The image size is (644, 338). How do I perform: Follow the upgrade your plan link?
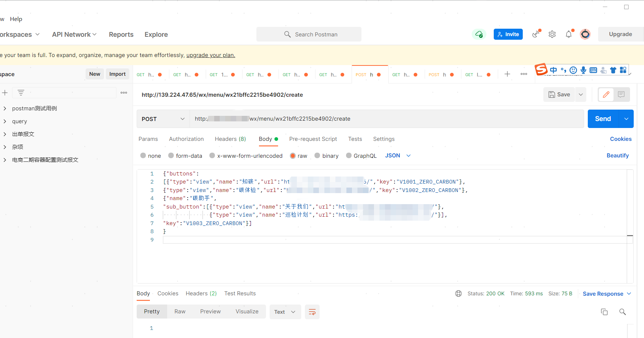tap(211, 55)
